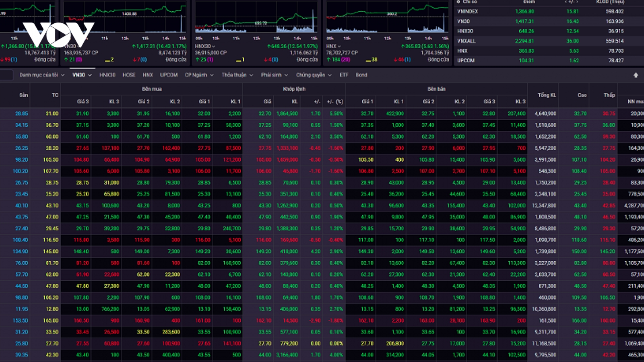Open the Danh mục của tôi dropdown
Screen dimensions: 644x362
(x=42, y=75)
